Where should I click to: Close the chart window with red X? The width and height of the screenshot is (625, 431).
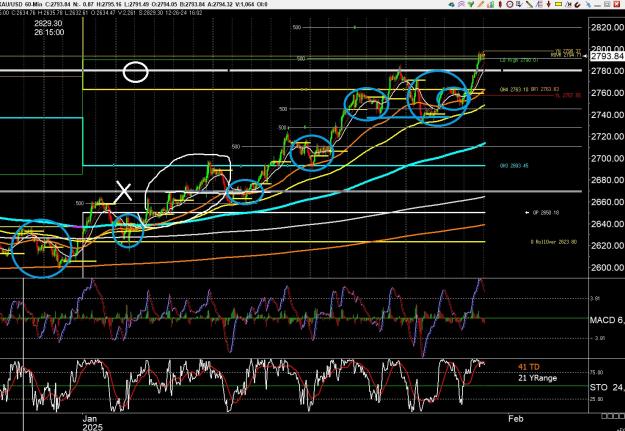tap(617, 4)
